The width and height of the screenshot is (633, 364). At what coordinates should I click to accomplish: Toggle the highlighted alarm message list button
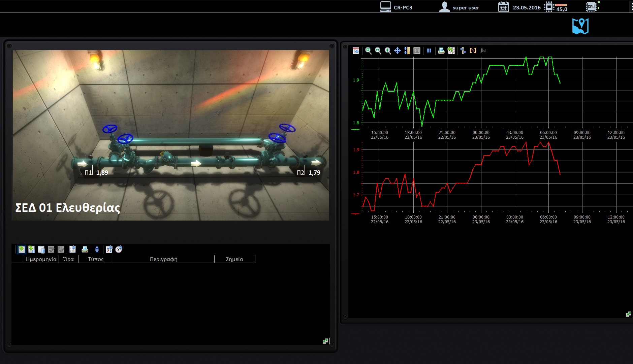(x=22, y=250)
